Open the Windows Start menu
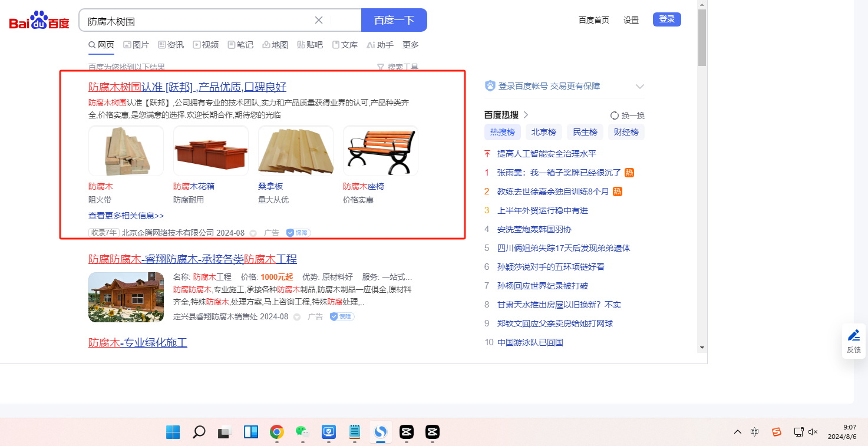Image resolution: width=868 pixels, height=446 pixels. (x=173, y=432)
